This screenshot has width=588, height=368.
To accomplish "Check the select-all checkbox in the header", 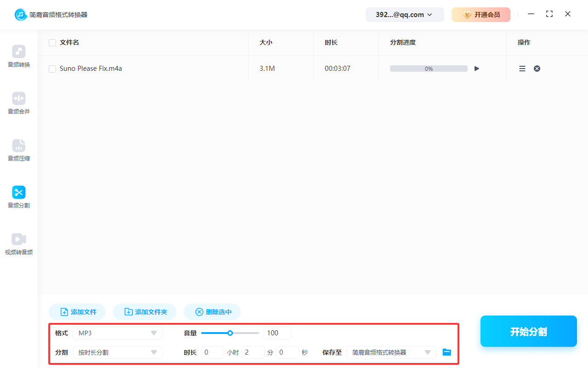I will pos(52,42).
